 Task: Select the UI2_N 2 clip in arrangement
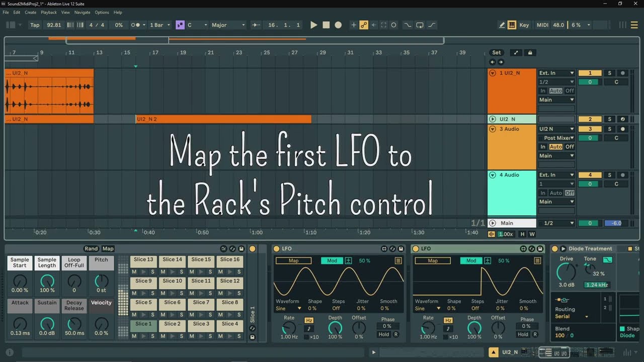(x=223, y=119)
